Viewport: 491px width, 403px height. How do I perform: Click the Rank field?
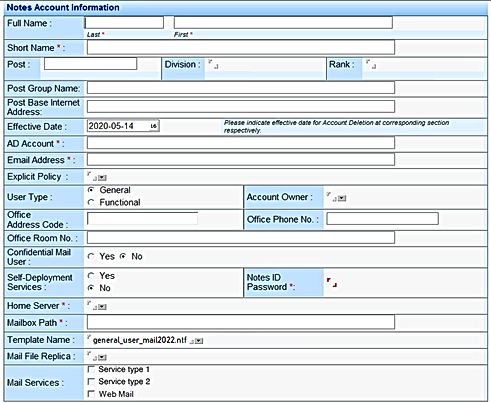371,64
